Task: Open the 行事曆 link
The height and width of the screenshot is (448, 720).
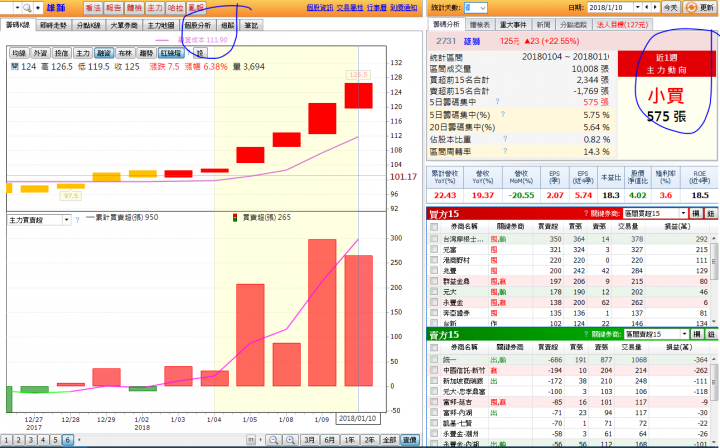Action: click(x=377, y=8)
